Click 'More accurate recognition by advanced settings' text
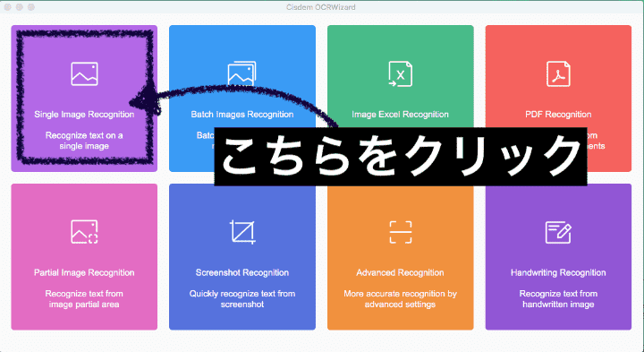The image size is (644, 352). (401, 299)
